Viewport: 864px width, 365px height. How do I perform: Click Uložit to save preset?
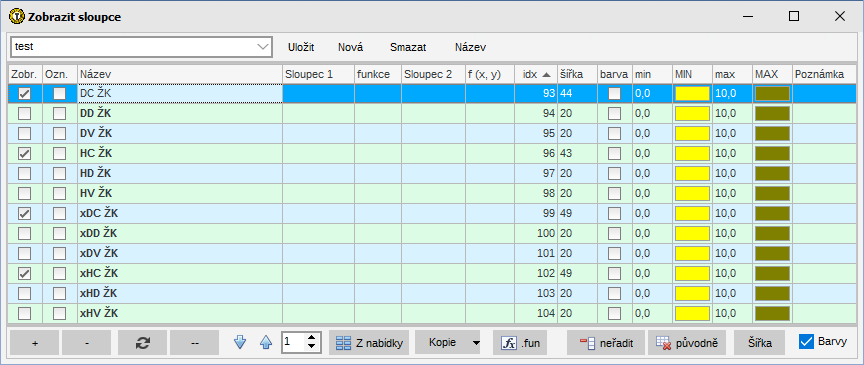[x=301, y=47]
